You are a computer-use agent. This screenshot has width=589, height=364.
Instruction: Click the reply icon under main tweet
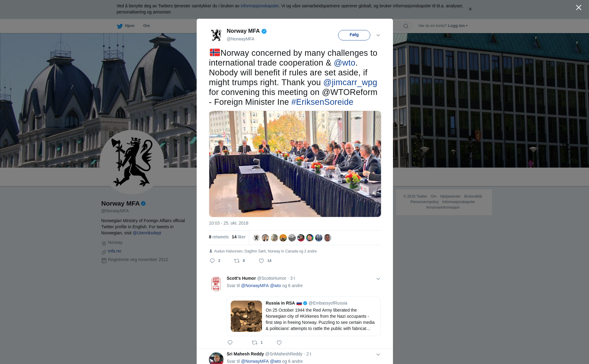[x=212, y=261]
